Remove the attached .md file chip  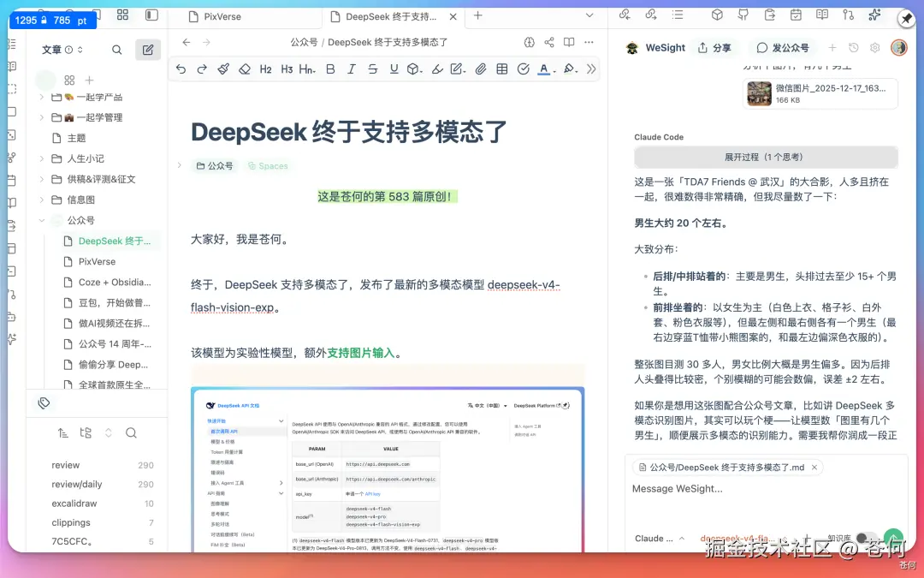[814, 468]
